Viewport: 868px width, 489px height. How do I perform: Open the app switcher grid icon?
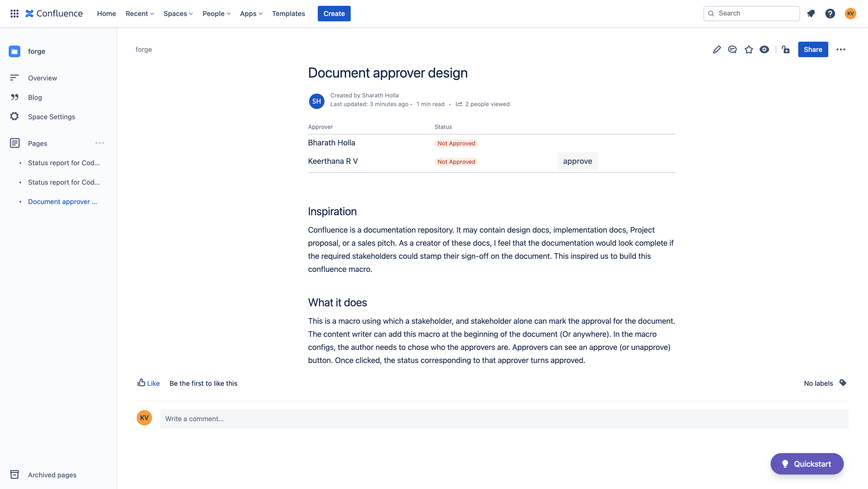click(x=14, y=14)
